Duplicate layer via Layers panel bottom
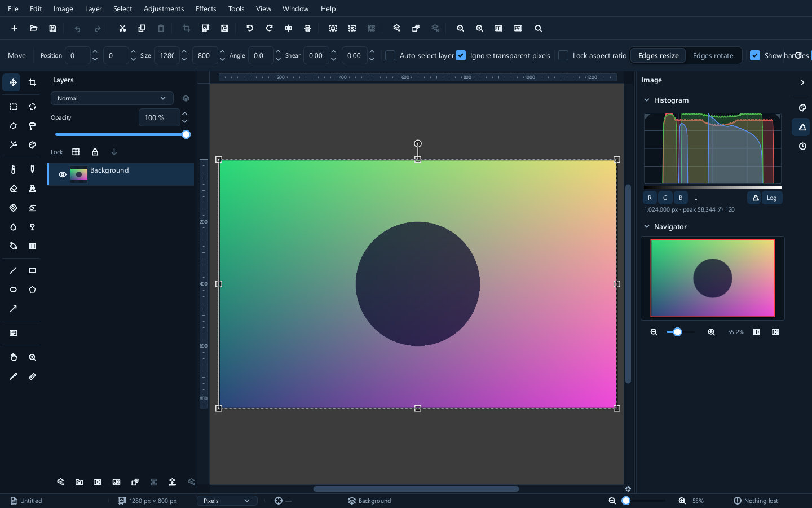 pos(135,482)
